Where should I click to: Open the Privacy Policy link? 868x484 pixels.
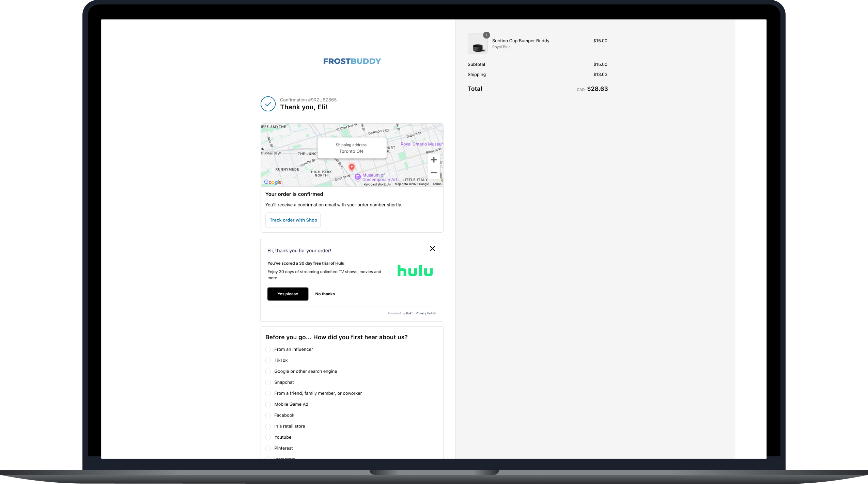tap(425, 313)
